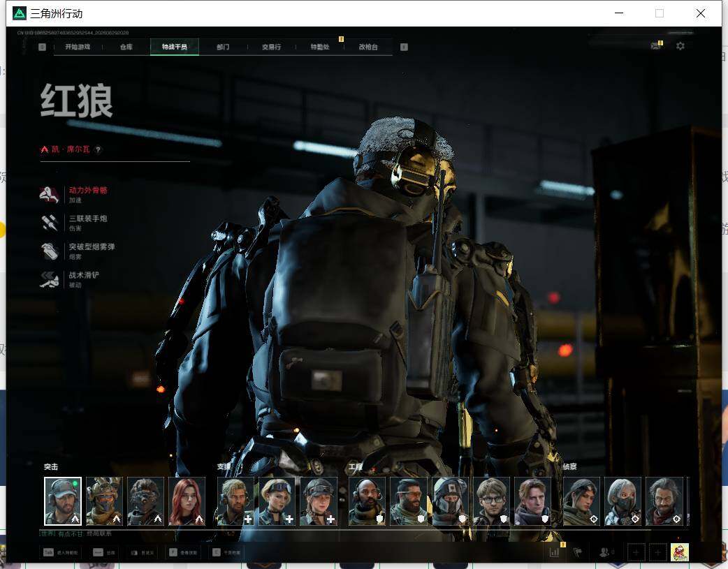This screenshot has height=569, width=728.
Task: Select the 战术滑铲 passive skill
Action: coord(70,280)
